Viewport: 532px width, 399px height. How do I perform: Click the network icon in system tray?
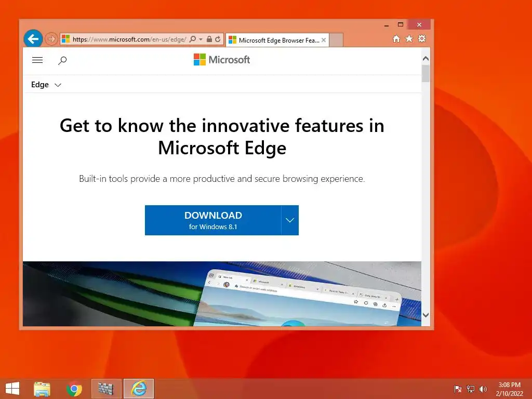(x=471, y=389)
